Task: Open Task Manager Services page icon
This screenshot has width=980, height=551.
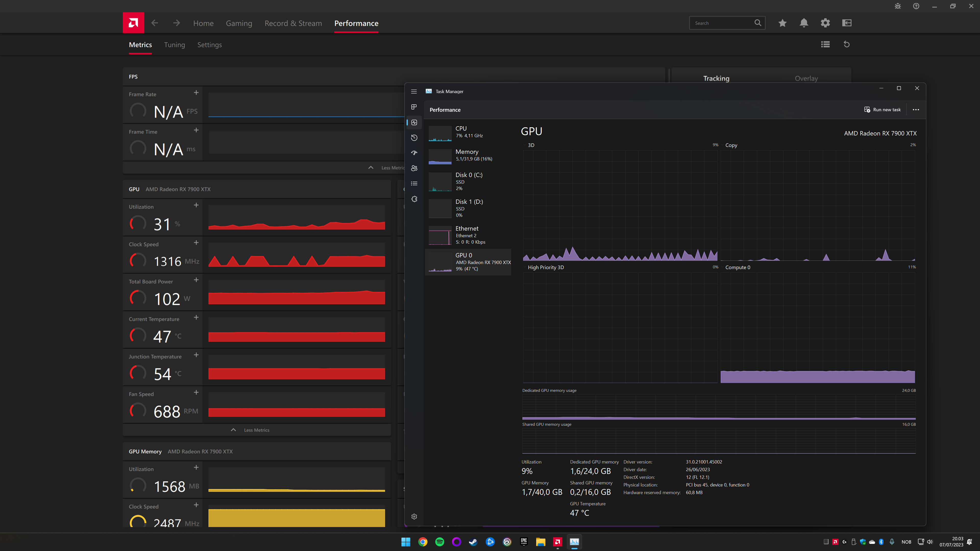Action: (x=414, y=199)
